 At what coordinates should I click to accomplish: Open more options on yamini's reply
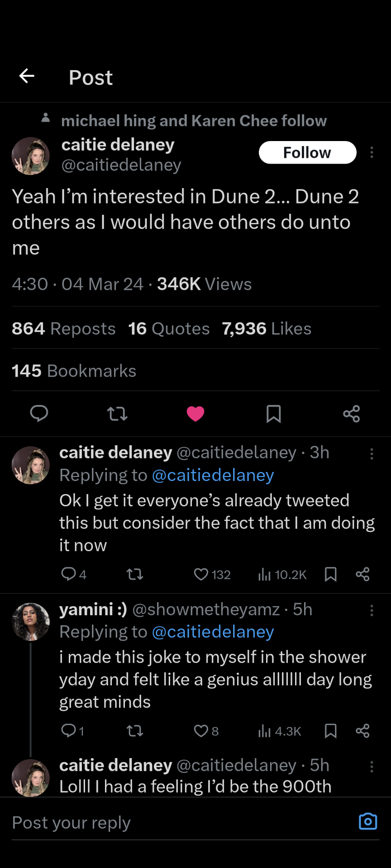[x=372, y=610]
